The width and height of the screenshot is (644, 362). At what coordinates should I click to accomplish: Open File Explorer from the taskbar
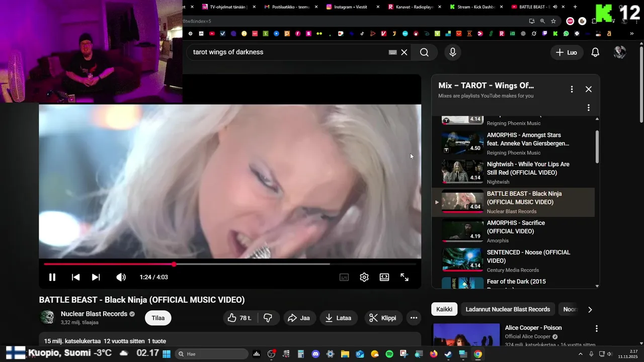pos(345,354)
